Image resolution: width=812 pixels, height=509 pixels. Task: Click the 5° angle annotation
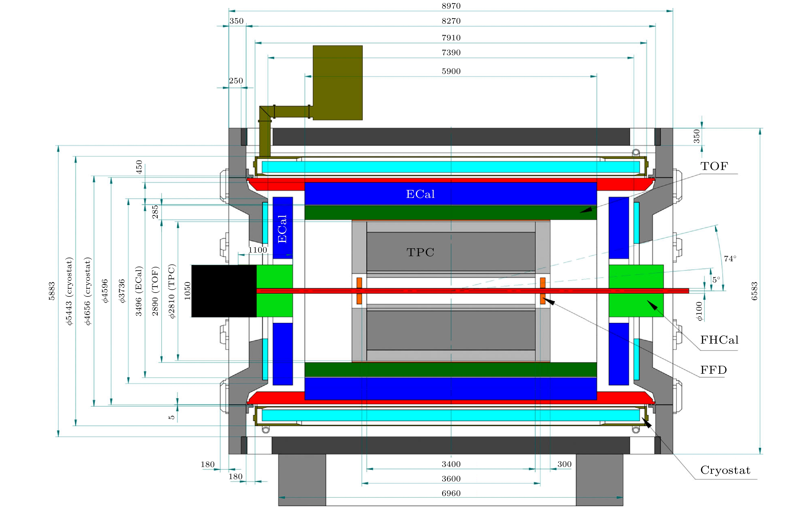716,280
